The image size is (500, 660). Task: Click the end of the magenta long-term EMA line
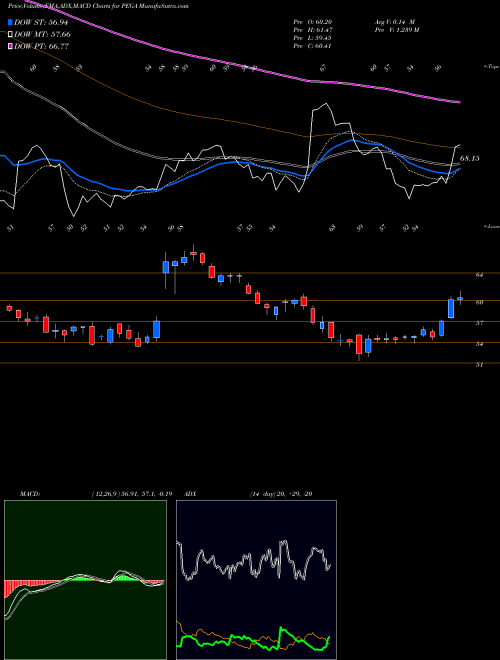(459, 102)
